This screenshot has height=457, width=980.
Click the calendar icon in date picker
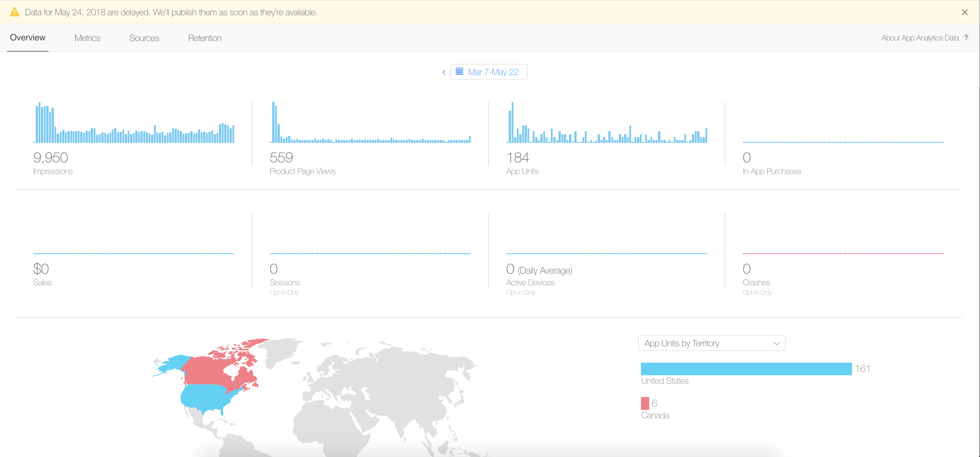pos(459,71)
